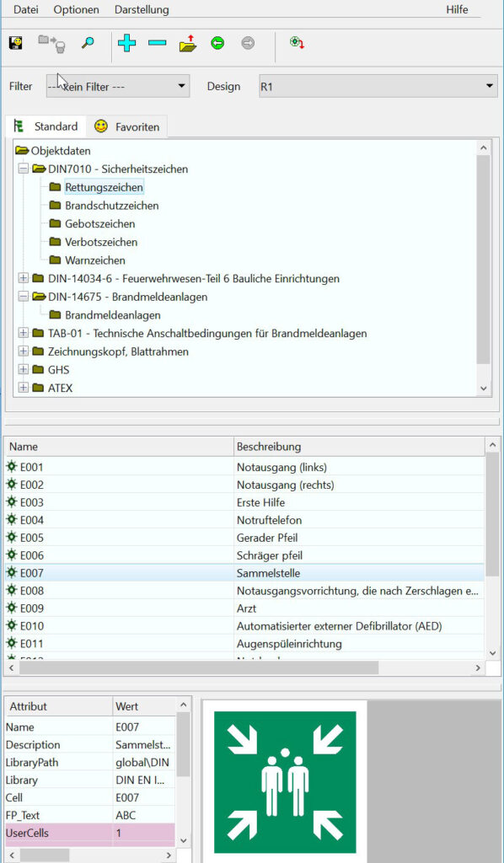
Task: Click the E001 symbol icon
Action: click(12, 467)
